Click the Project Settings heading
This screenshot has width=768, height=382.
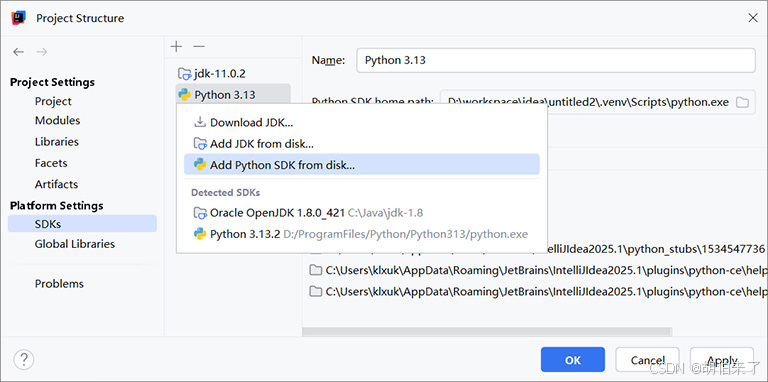point(52,82)
